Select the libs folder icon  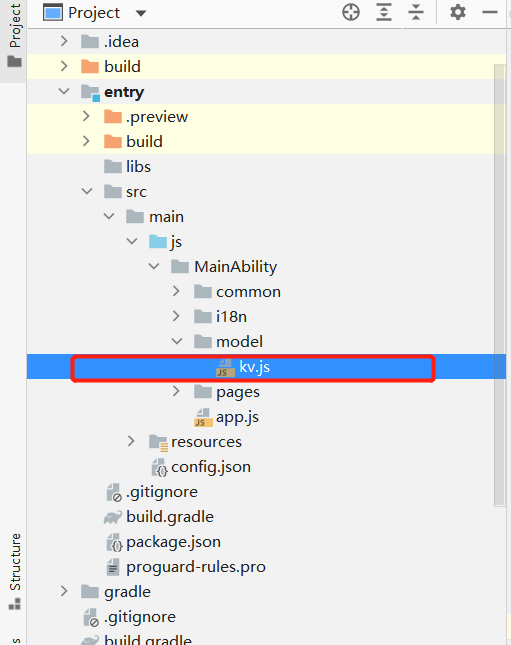113,167
